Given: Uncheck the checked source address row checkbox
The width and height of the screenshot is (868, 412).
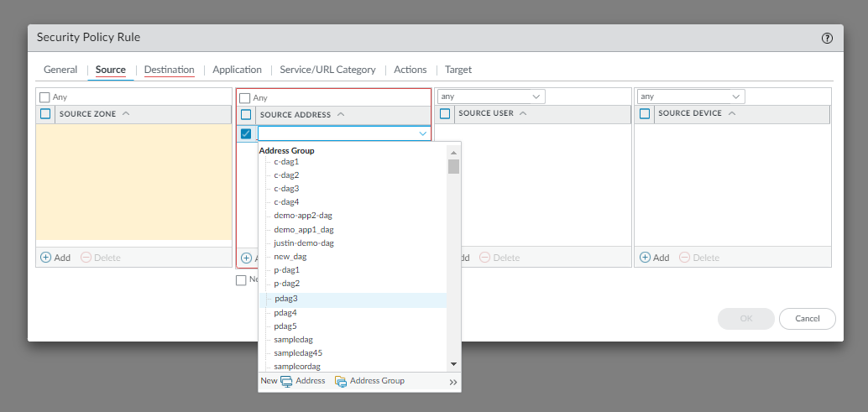Looking at the screenshot, I should (246, 133).
